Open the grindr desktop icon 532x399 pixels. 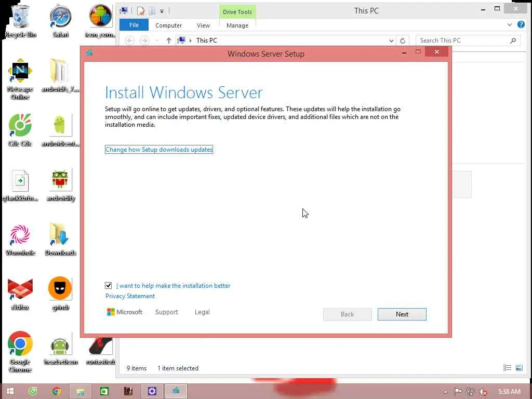[x=60, y=294]
